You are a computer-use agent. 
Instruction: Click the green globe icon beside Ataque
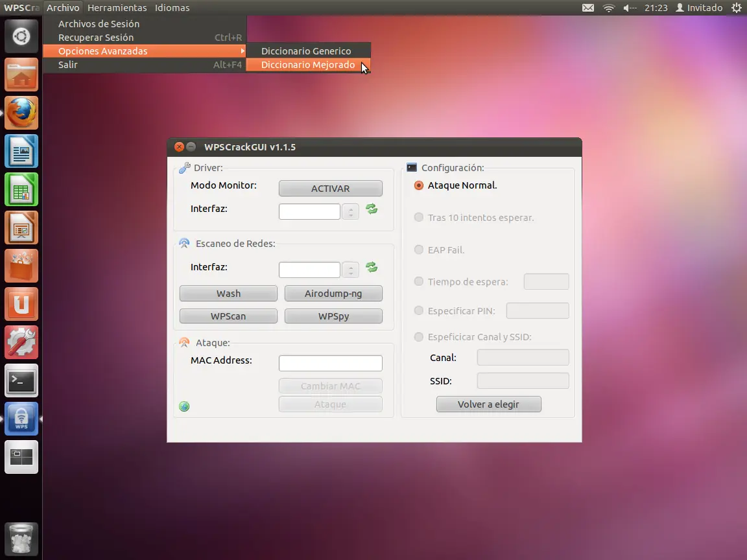(x=184, y=406)
